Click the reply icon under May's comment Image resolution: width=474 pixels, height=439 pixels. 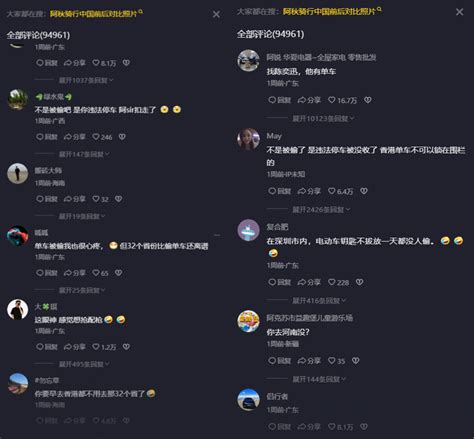click(279, 191)
